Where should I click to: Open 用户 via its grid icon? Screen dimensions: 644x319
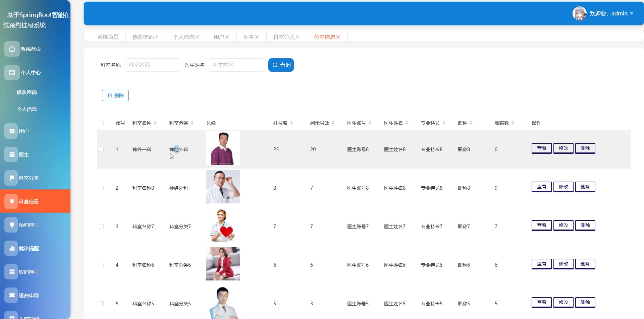12,131
